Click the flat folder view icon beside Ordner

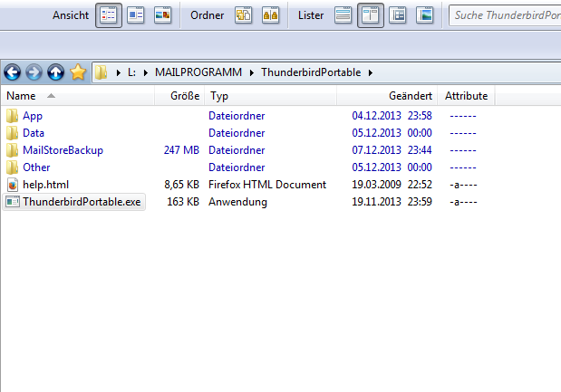(x=243, y=15)
